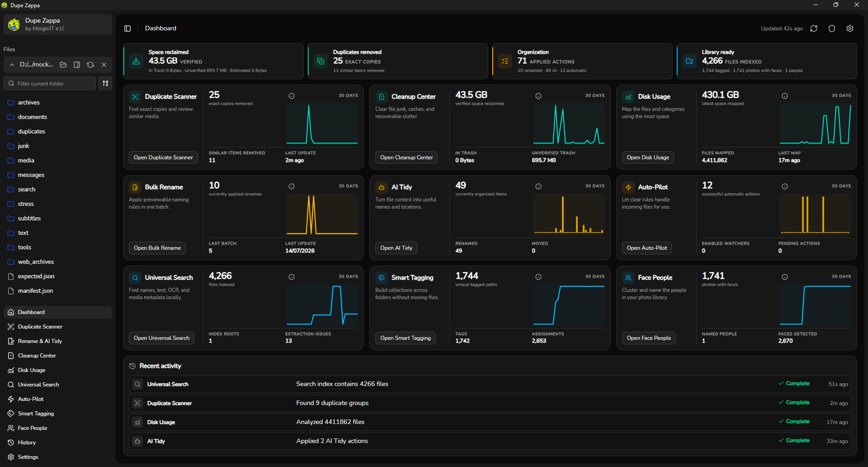Go to Universal Search in sidebar

click(x=58, y=385)
